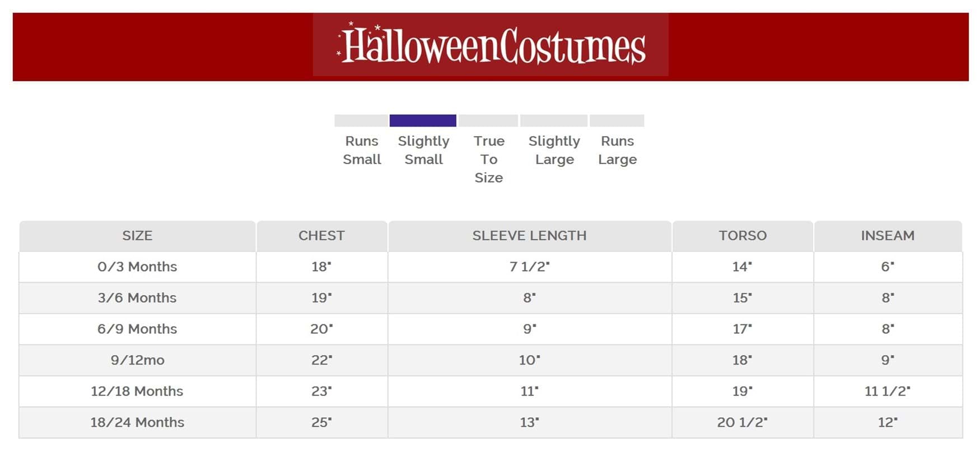Click the 6/9 Months size cell
The width and height of the screenshot is (980, 457).
(x=137, y=329)
